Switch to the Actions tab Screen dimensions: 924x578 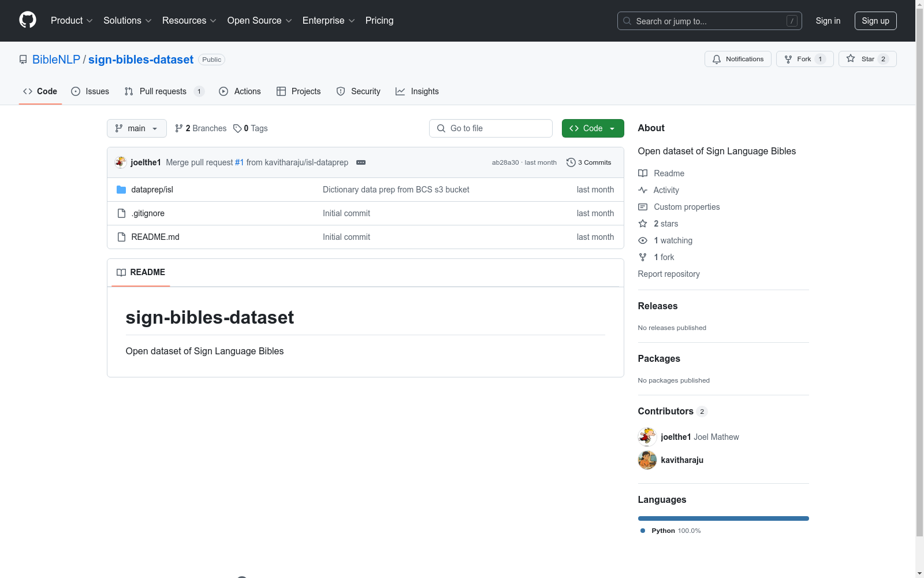click(240, 91)
